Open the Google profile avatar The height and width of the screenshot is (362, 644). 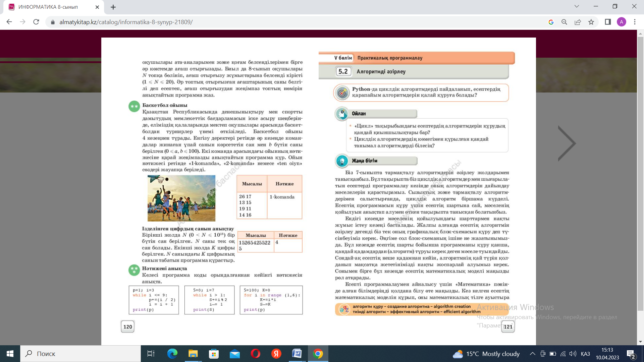(621, 22)
